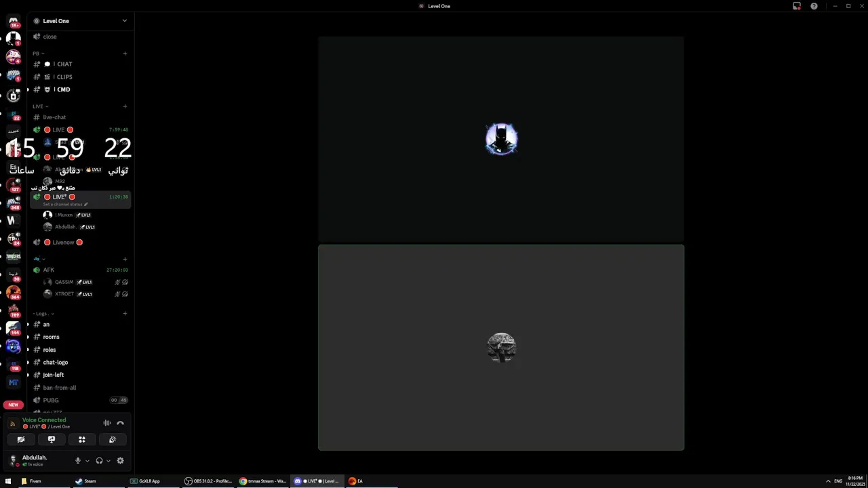Share your screen button
This screenshot has height=488, width=868.
(52, 439)
